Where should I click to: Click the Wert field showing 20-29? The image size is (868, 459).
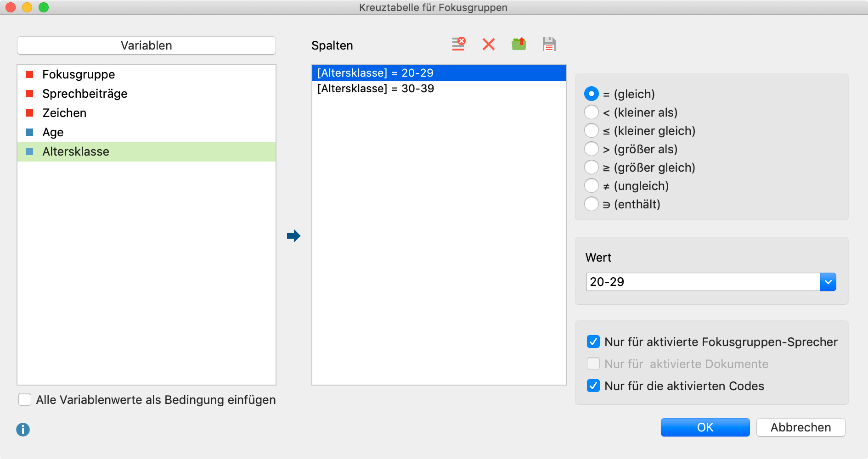[x=703, y=282]
